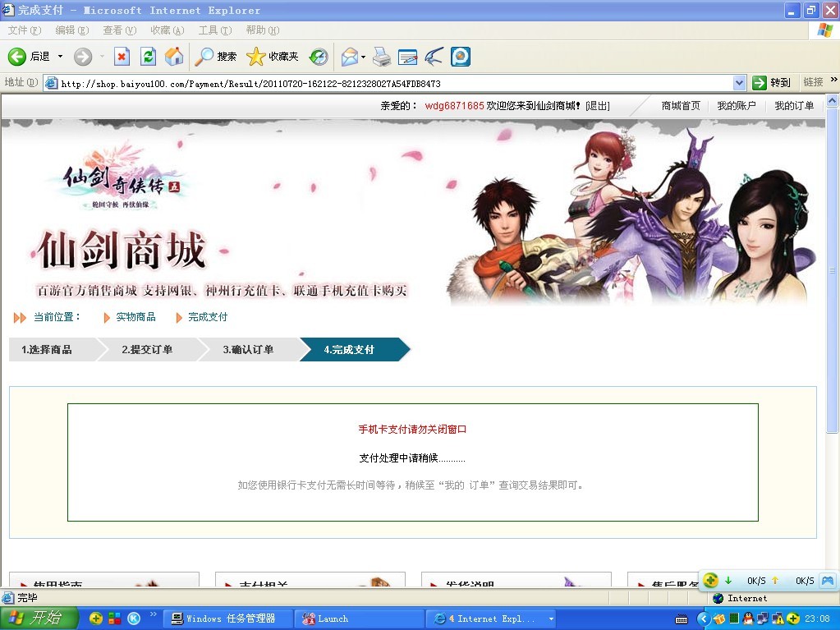This screenshot has height=630, width=840.
Task: Click the address bar URL field
Action: (x=395, y=83)
